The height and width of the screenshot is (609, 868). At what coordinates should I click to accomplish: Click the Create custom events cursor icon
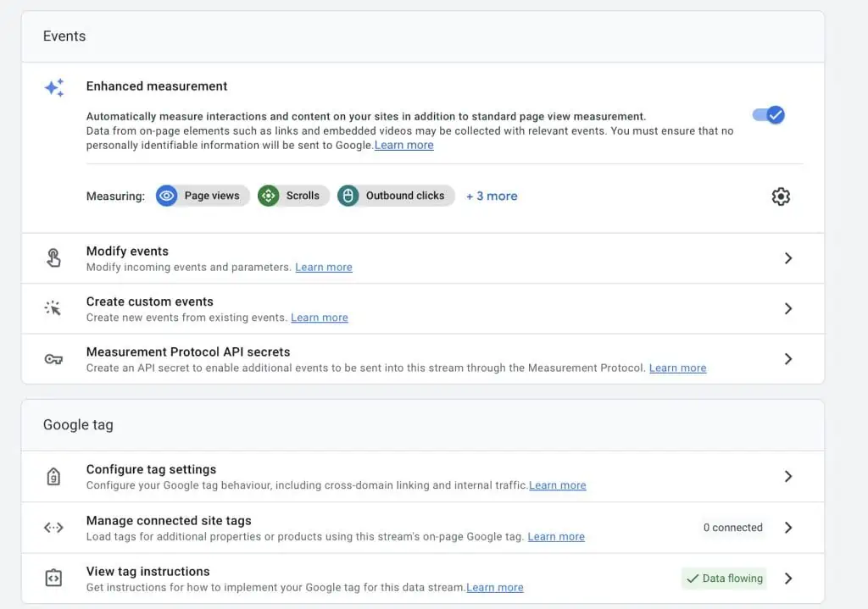(53, 308)
